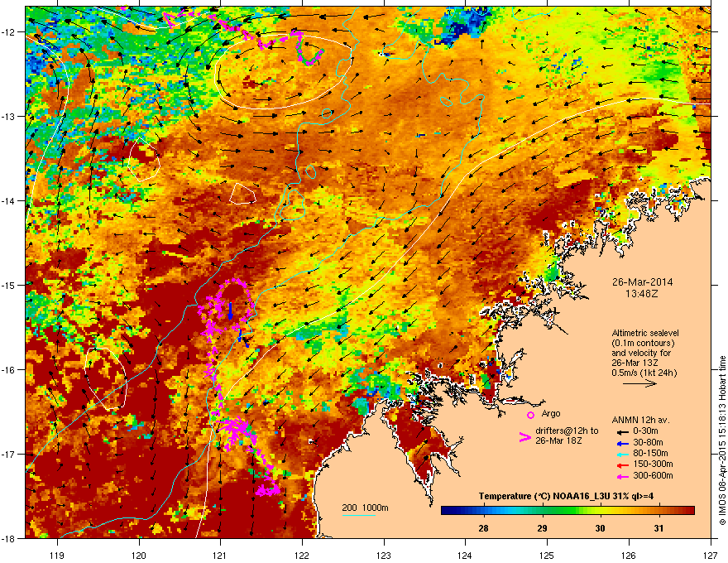This screenshot has height=563, width=728.
Task: Click the latitude axis label -18
Action: 9,538
